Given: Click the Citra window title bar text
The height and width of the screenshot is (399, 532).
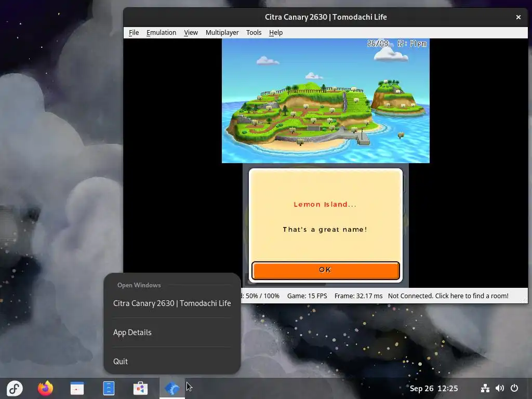Looking at the screenshot, I should click(326, 17).
